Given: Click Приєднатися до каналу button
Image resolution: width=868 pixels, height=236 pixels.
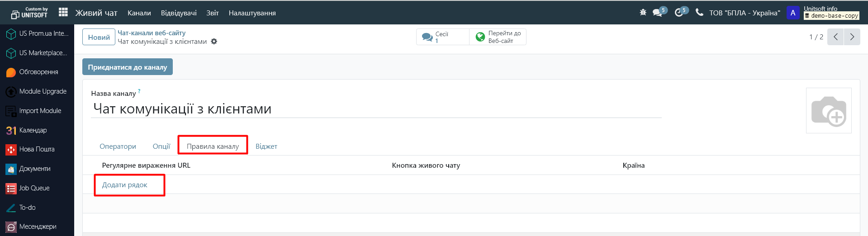Looking at the screenshot, I should tap(127, 67).
